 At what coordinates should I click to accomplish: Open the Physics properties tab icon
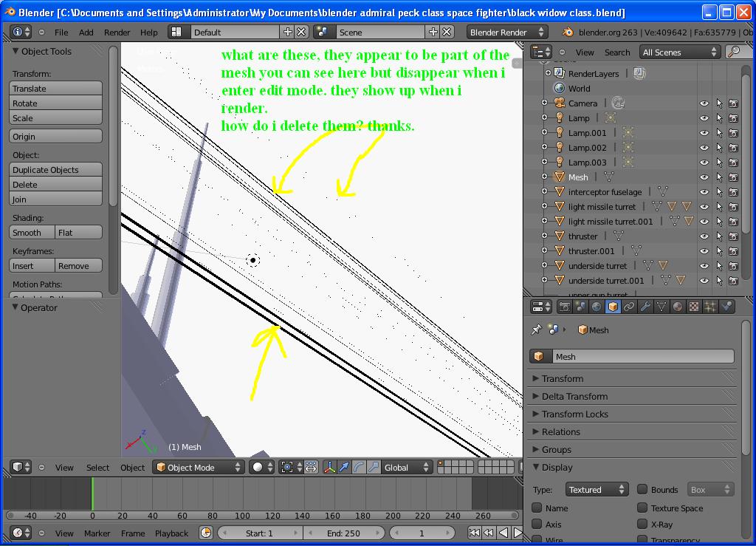click(x=726, y=307)
